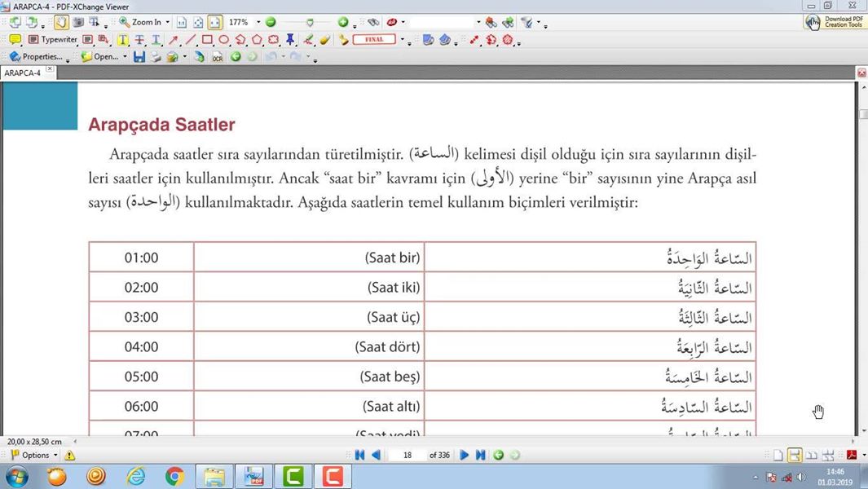
Task: Switch to Fit Page view
Action: click(x=198, y=22)
